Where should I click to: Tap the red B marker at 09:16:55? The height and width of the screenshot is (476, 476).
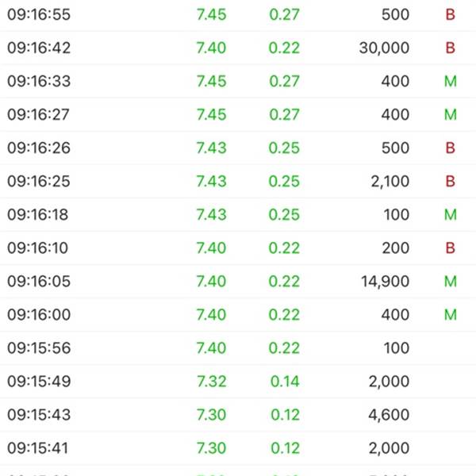450,14
